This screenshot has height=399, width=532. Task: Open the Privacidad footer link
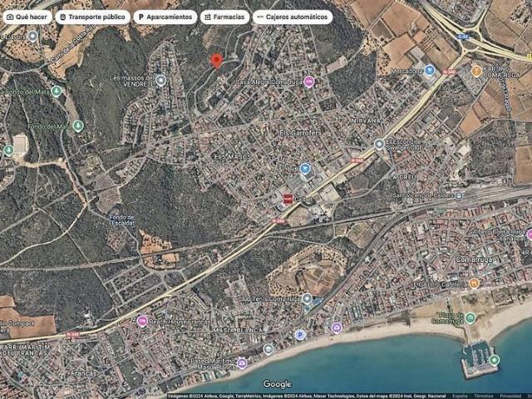coord(510,396)
